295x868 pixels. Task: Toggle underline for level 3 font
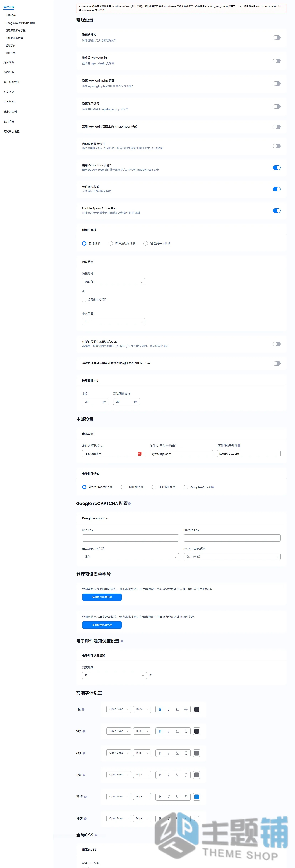177,753
